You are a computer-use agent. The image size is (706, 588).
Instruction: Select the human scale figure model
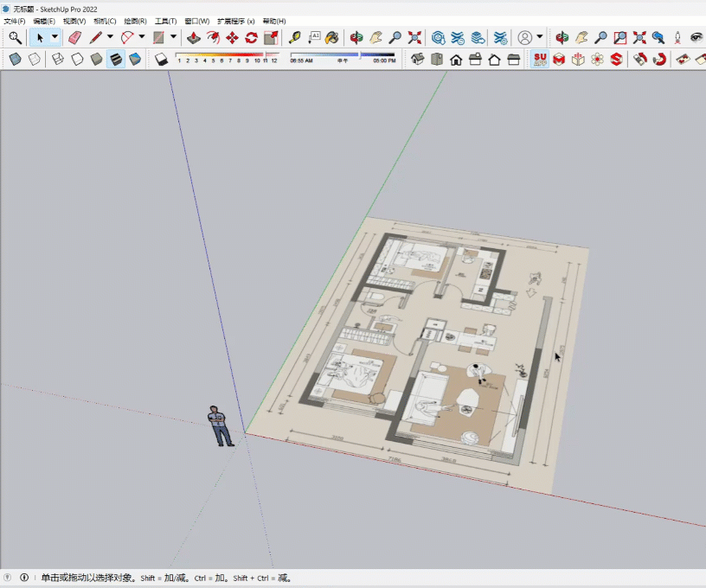(x=220, y=425)
